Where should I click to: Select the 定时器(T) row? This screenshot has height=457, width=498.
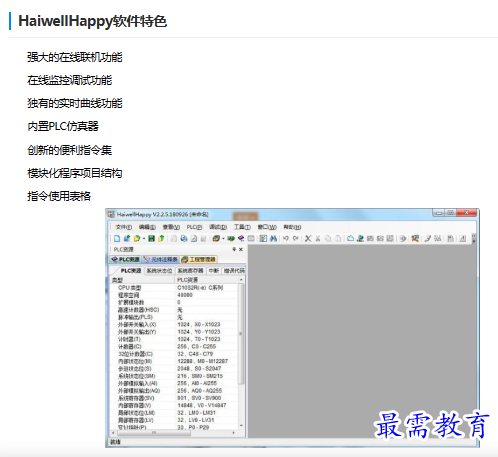[174, 339]
